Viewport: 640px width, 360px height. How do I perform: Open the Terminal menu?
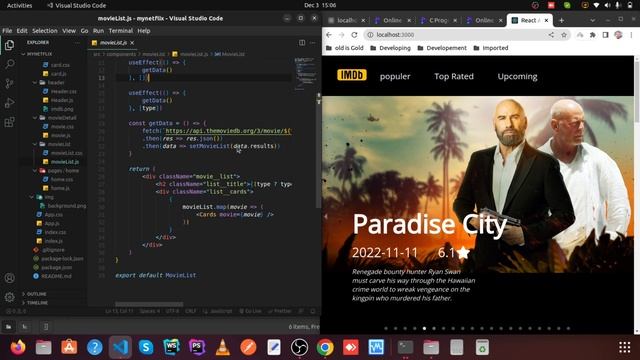tap(120, 31)
